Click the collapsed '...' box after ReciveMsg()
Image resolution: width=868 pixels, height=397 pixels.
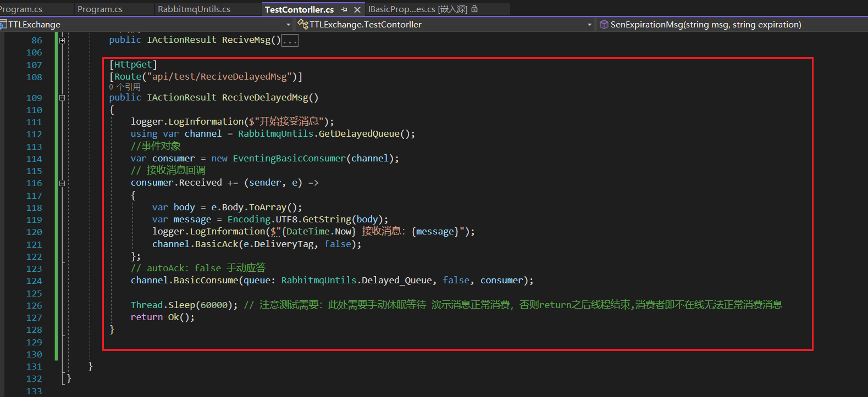[290, 41]
